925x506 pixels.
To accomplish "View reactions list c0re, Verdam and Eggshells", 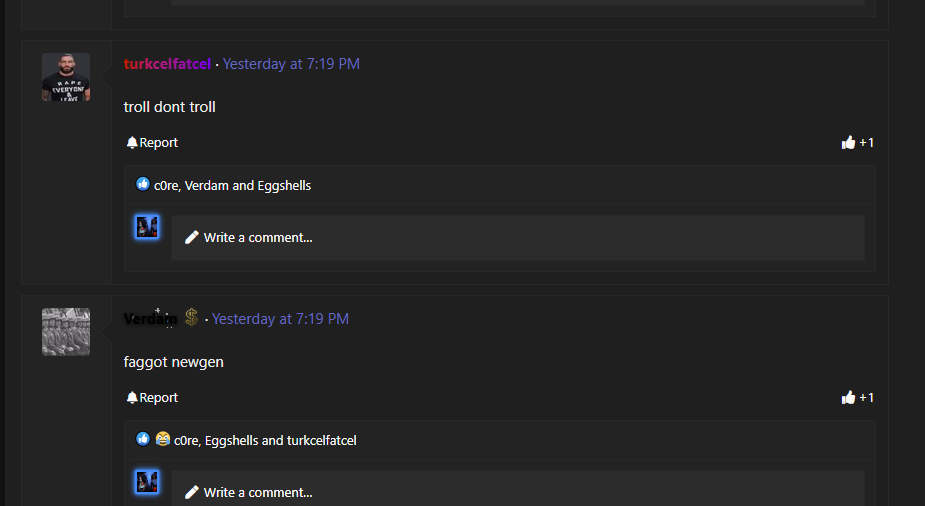I will 232,185.
